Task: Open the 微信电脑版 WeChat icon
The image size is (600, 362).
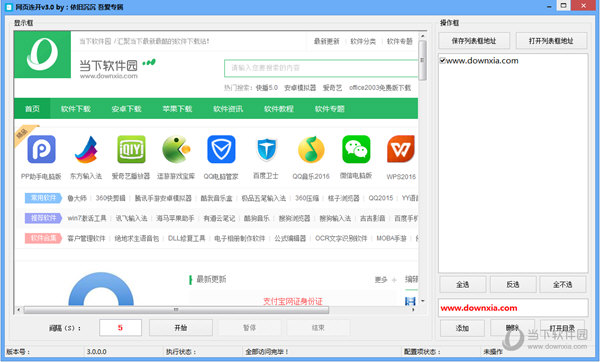Action: point(356,149)
